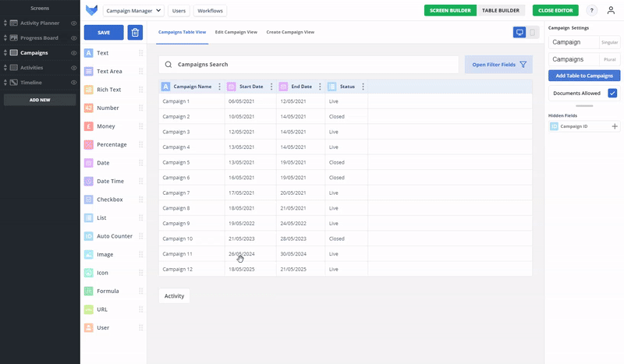This screenshot has height=364, width=624.
Task: Select the Date field icon
Action: 89,163
